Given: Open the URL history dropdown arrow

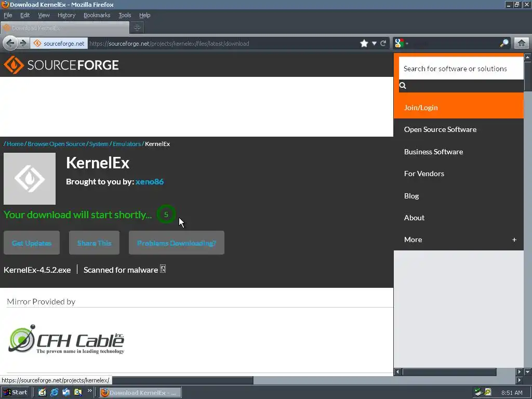Looking at the screenshot, I should point(374,44).
